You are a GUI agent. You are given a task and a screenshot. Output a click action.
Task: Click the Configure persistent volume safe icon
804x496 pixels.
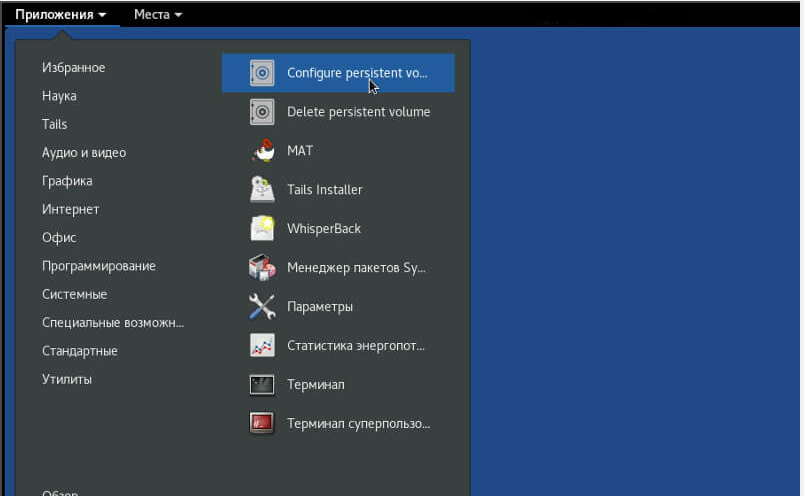(262, 73)
